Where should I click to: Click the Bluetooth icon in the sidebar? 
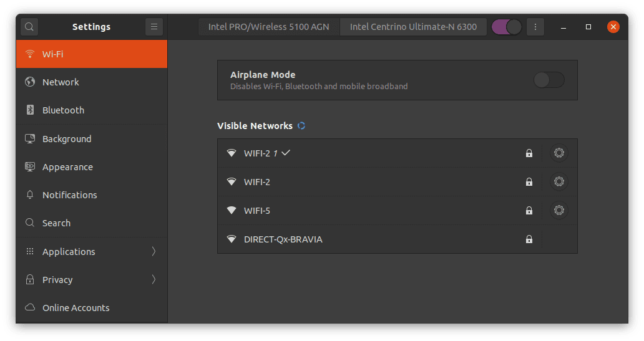click(x=29, y=110)
